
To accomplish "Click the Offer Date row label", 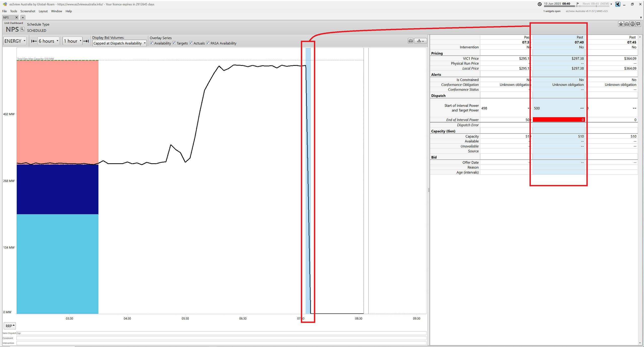I will point(470,163).
